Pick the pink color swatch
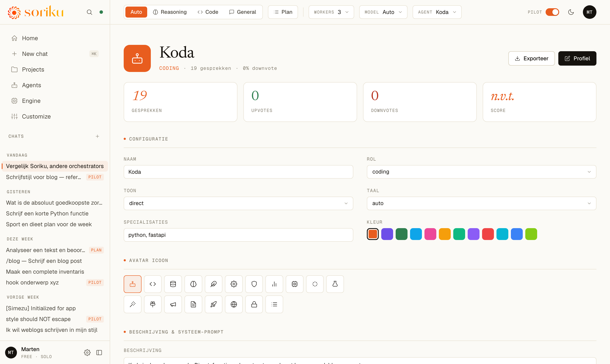Viewport: 610px width, 364px height. pos(430,234)
